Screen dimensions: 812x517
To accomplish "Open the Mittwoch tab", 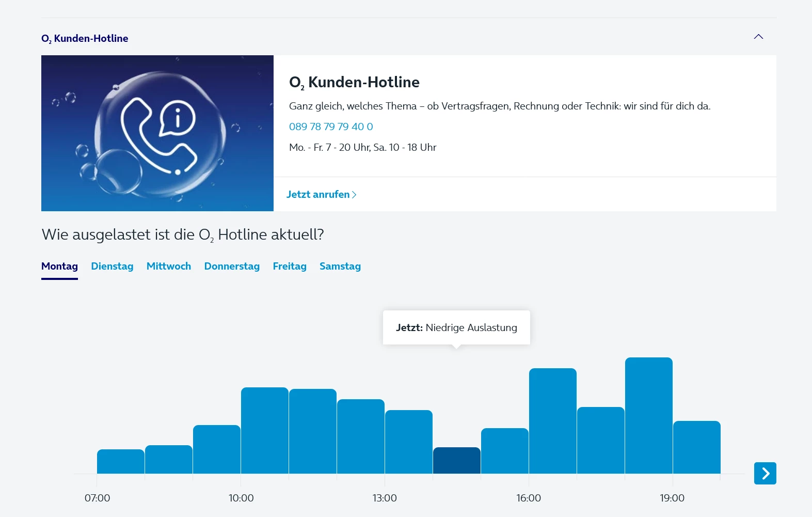I will tap(169, 267).
